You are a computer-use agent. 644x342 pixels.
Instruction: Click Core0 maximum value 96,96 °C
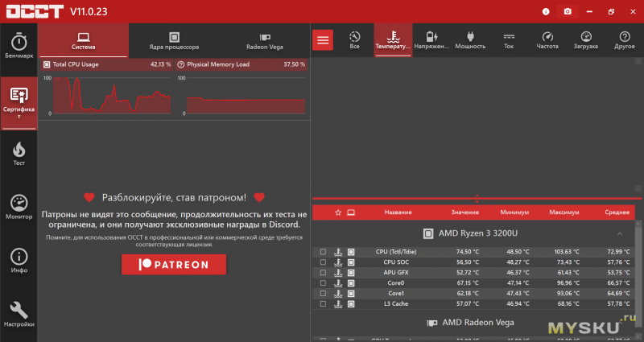pyautogui.click(x=568, y=283)
